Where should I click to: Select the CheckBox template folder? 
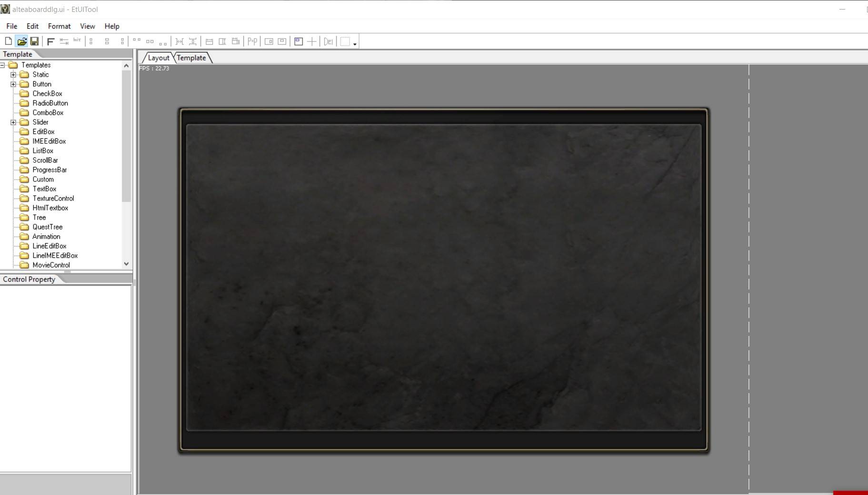click(x=47, y=93)
